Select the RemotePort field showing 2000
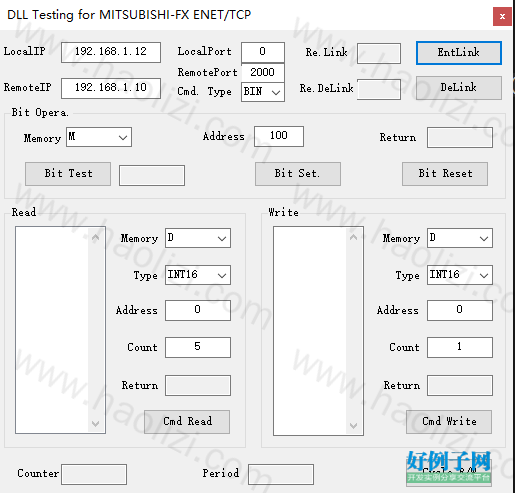 pos(263,72)
